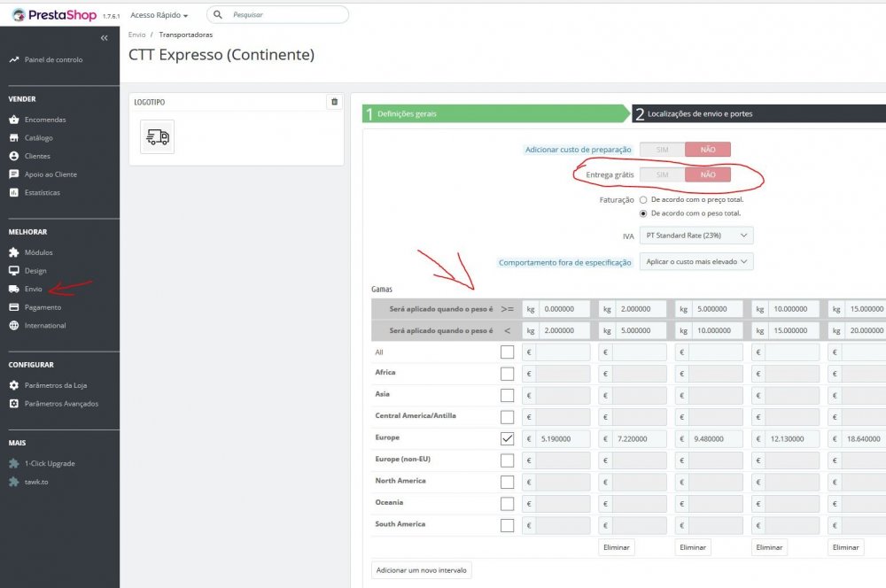The width and height of the screenshot is (886, 588).
Task: Click 1-Click Upgrade puzzle icon
Action: (x=14, y=463)
